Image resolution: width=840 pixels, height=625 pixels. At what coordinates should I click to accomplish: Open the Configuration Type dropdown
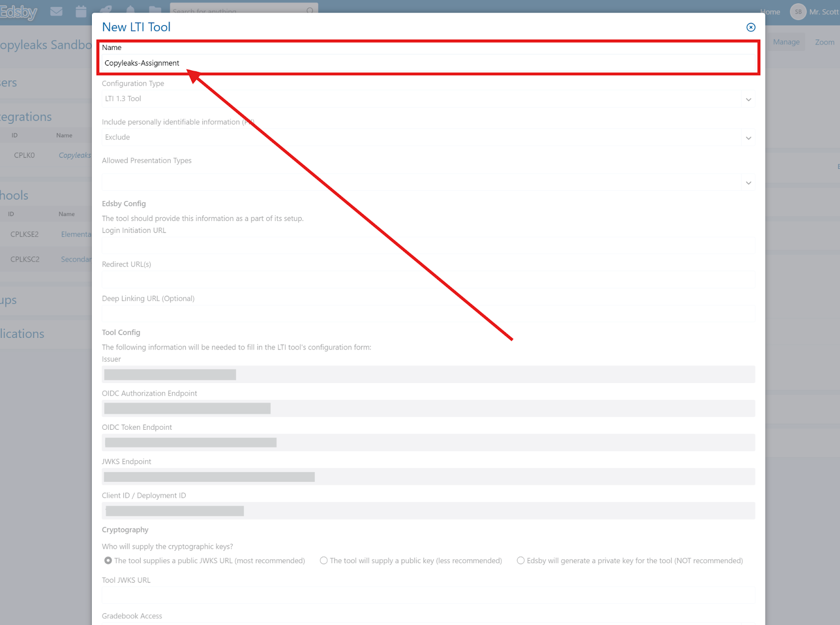coord(428,99)
